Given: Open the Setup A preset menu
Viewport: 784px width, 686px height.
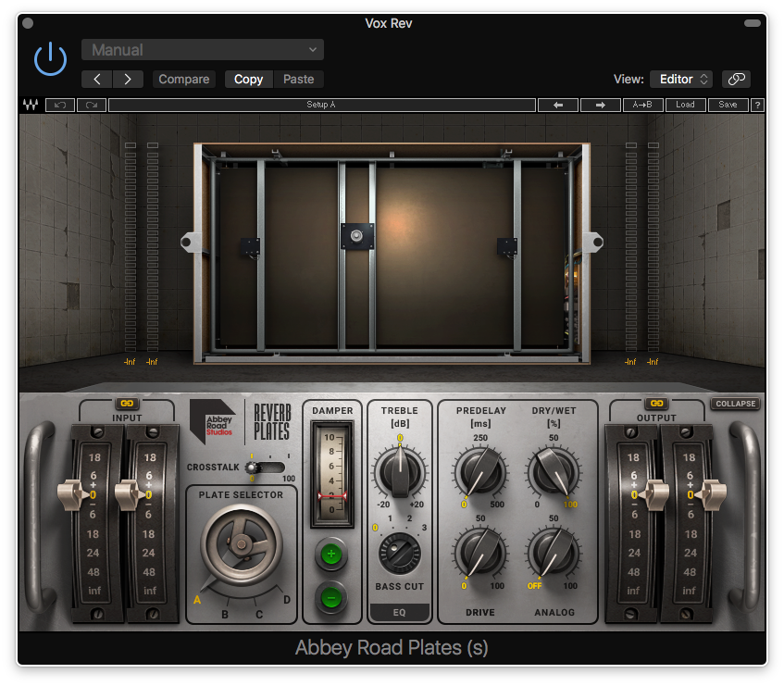Looking at the screenshot, I should [x=321, y=105].
